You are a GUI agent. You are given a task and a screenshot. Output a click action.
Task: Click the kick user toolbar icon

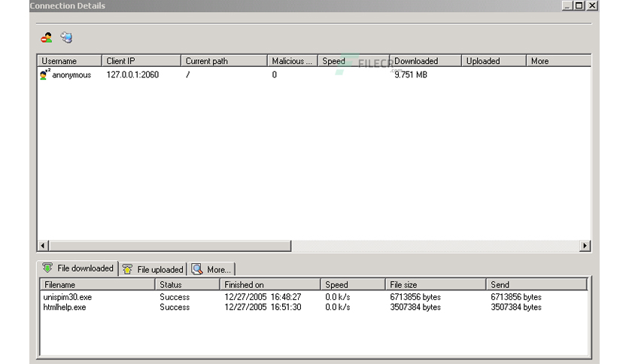(x=47, y=38)
